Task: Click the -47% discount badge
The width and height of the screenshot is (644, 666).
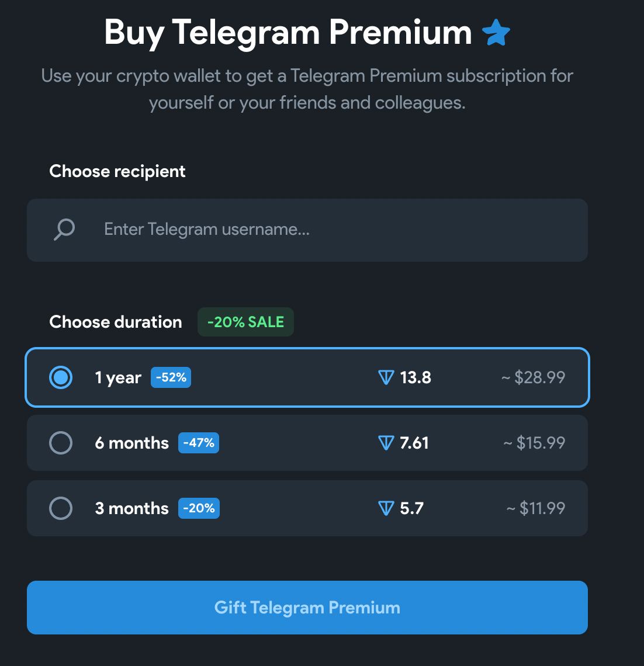Action: point(199,443)
